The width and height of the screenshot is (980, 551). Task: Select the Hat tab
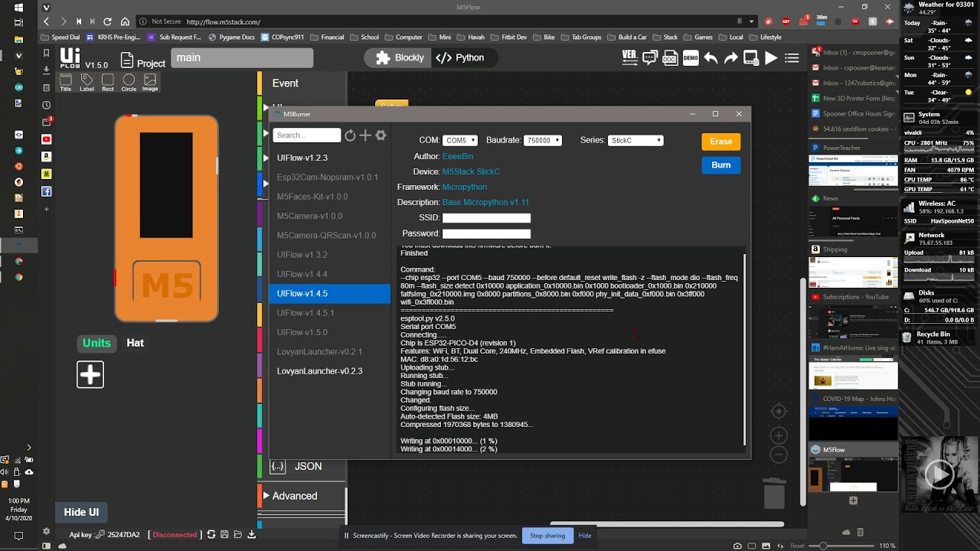point(136,343)
